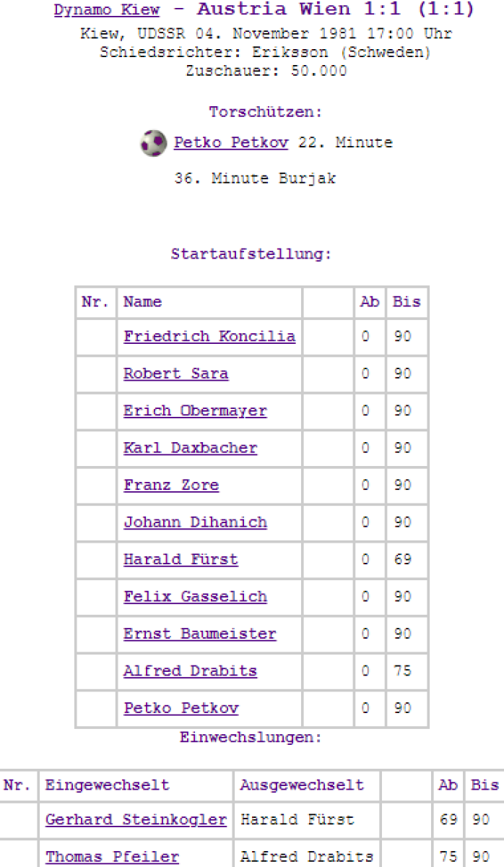The width and height of the screenshot is (504, 867).
Task: Click the Karl Daxbacher link
Action: [x=190, y=448]
